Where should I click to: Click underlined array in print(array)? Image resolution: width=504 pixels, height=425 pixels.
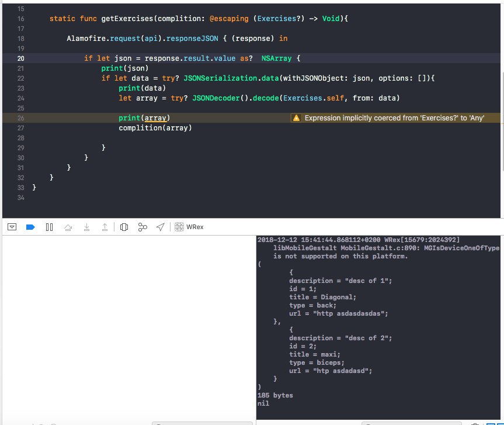155,118
